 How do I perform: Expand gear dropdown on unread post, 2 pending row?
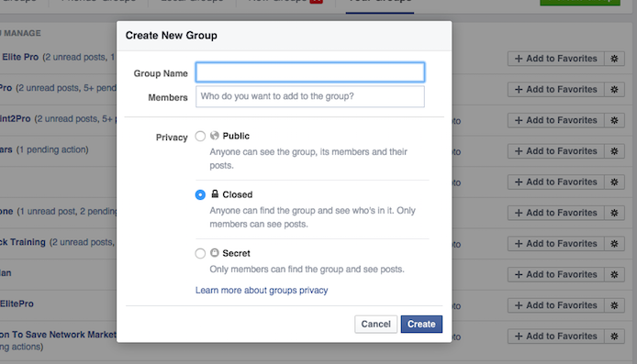614,213
